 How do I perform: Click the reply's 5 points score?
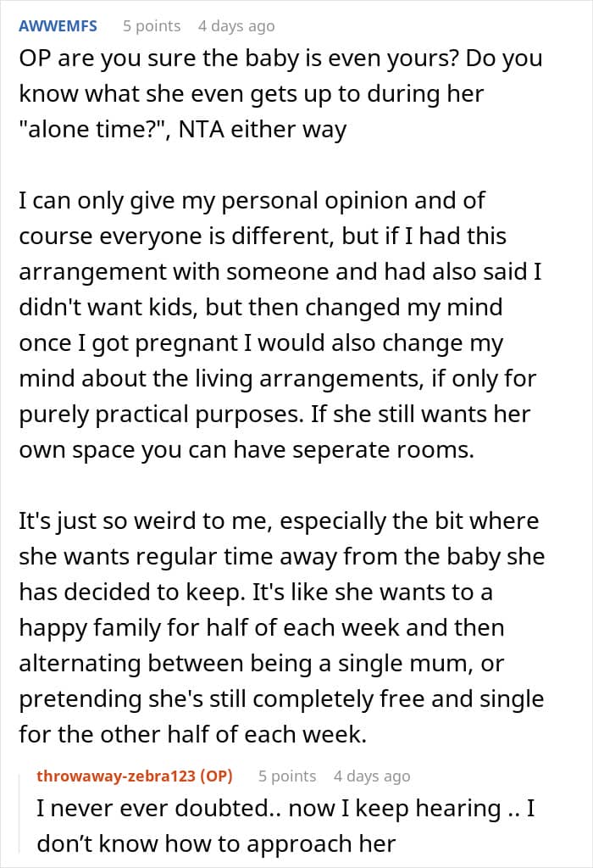tap(287, 776)
